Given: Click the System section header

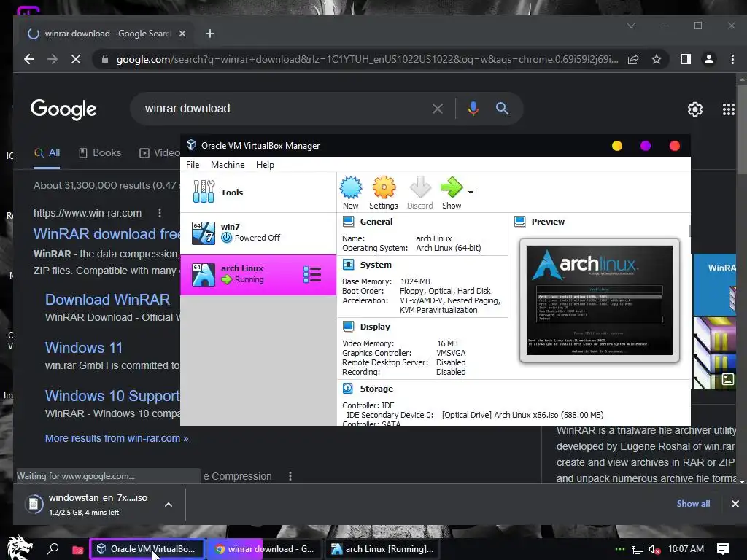Looking at the screenshot, I should [376, 265].
